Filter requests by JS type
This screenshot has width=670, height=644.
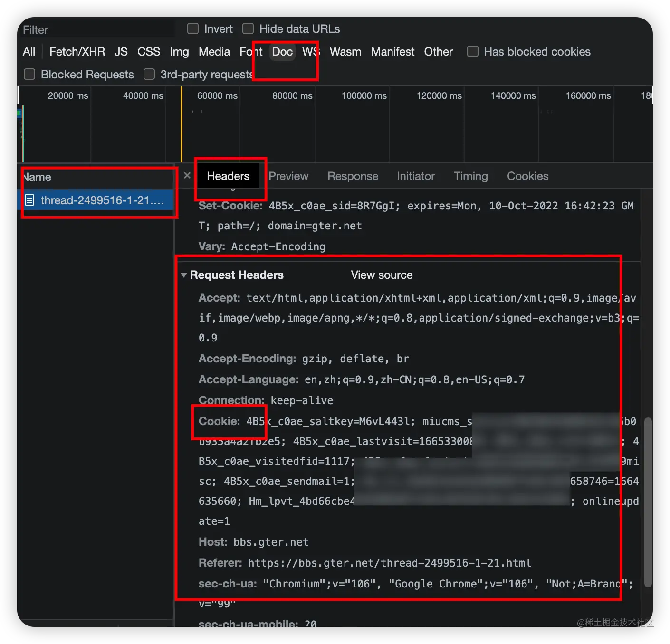[121, 52]
